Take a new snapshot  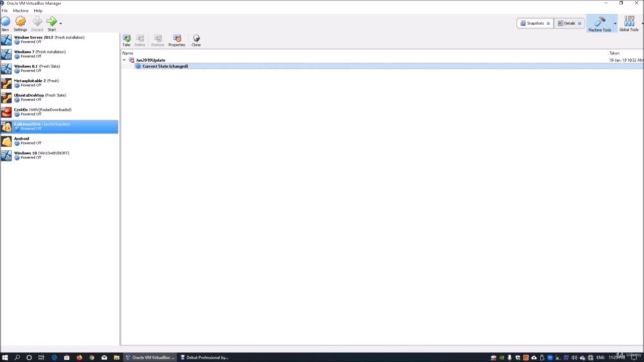pyautogui.click(x=126, y=41)
